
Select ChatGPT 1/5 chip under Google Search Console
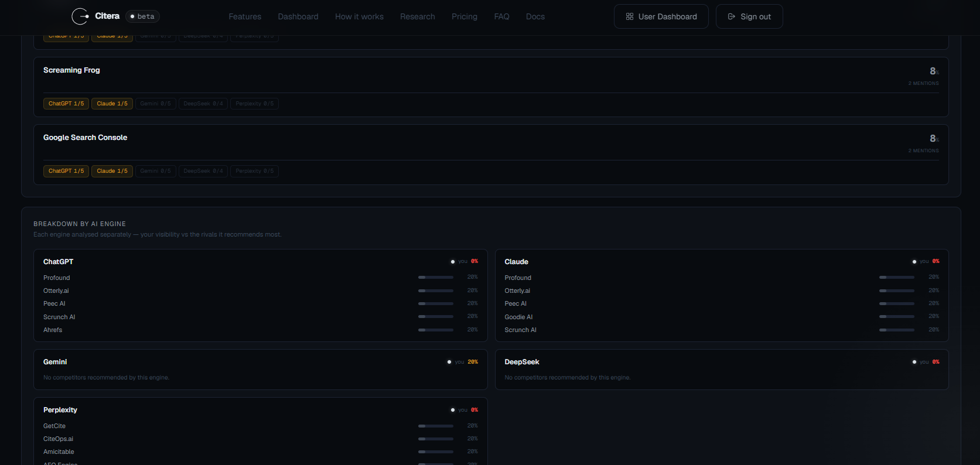point(66,171)
